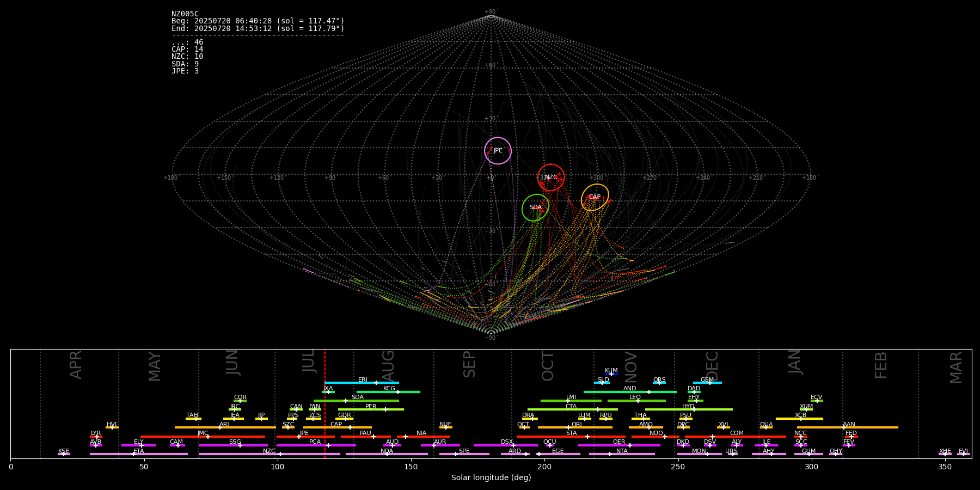Select the SDA shower bar on timeline
The height and width of the screenshot is (490, 980).
tap(356, 401)
